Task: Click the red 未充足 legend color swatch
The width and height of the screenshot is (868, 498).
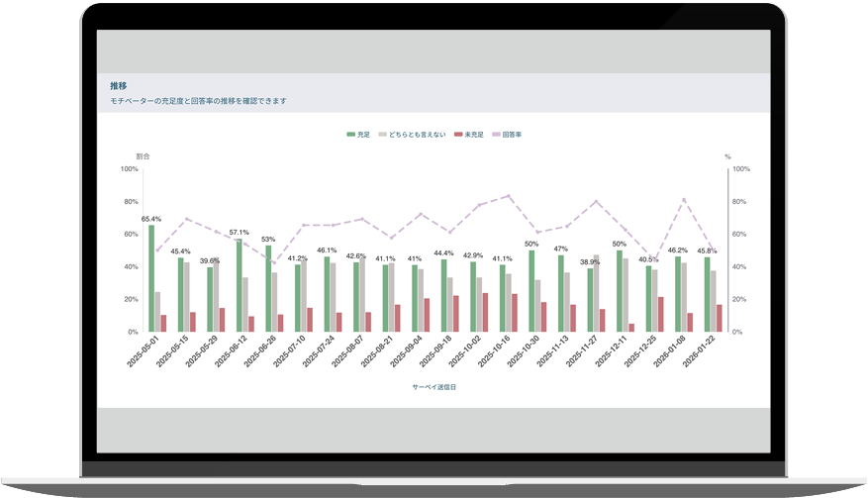Action: (458, 134)
